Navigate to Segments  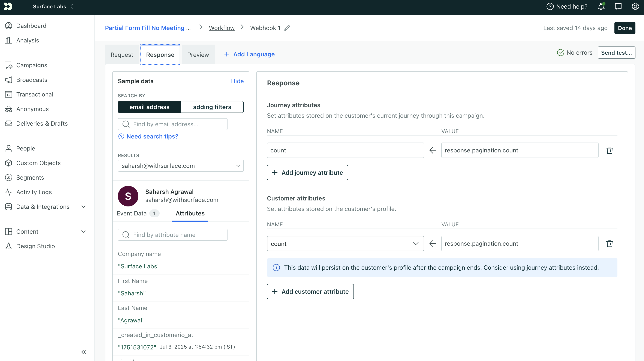(x=30, y=177)
